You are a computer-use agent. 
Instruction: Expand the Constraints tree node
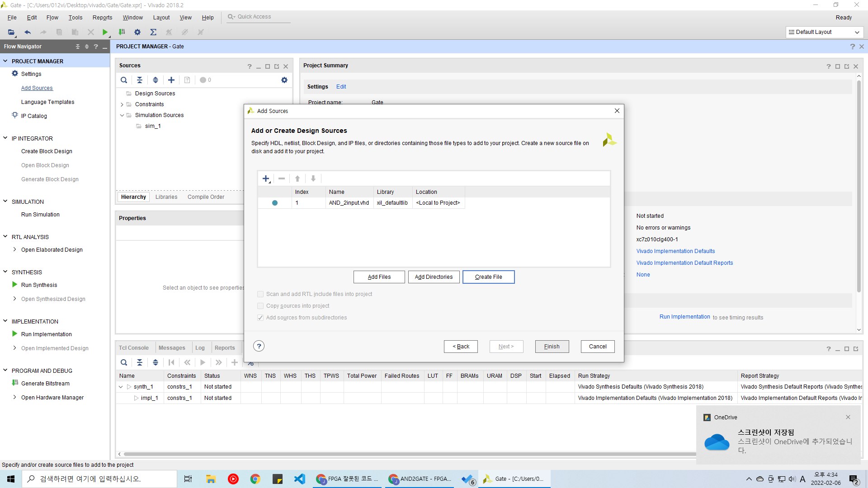tap(122, 104)
